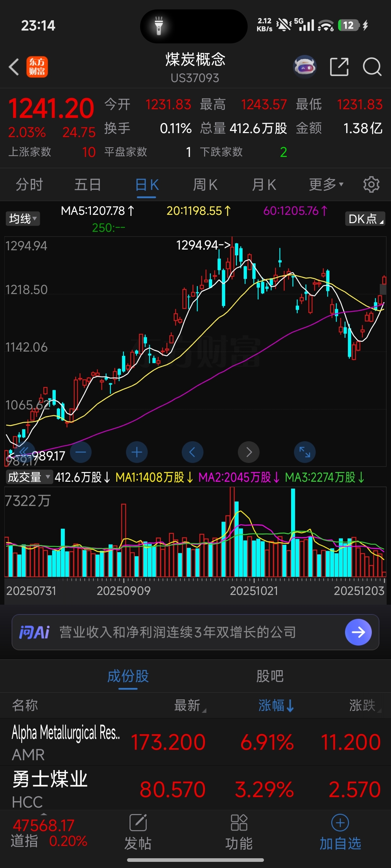The height and width of the screenshot is (868, 391).
Task: Open the 均线 indicator dropdown
Action: pyautogui.click(x=23, y=218)
